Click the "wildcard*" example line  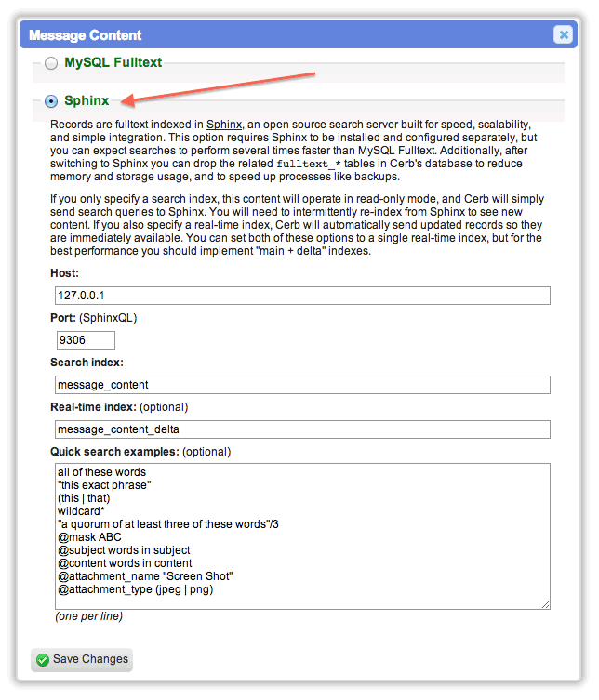coord(81,511)
